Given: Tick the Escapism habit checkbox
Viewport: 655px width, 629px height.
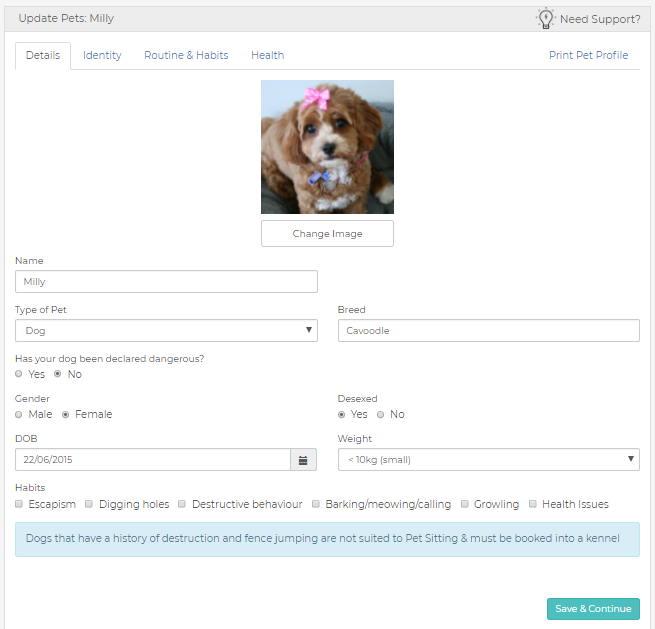Looking at the screenshot, I should pyautogui.click(x=19, y=504).
